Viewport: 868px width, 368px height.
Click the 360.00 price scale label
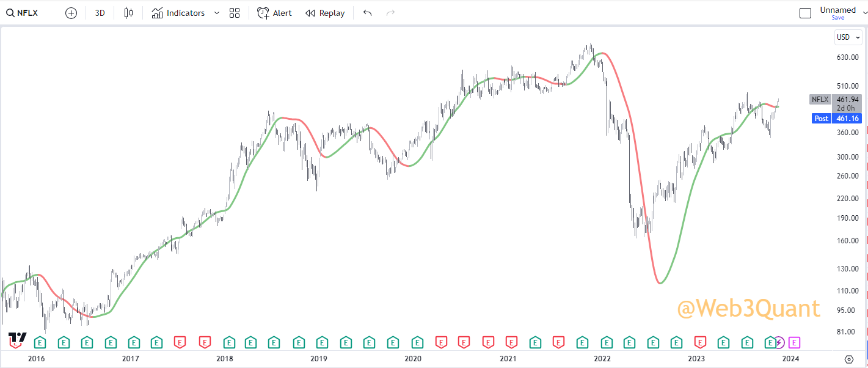pyautogui.click(x=848, y=133)
